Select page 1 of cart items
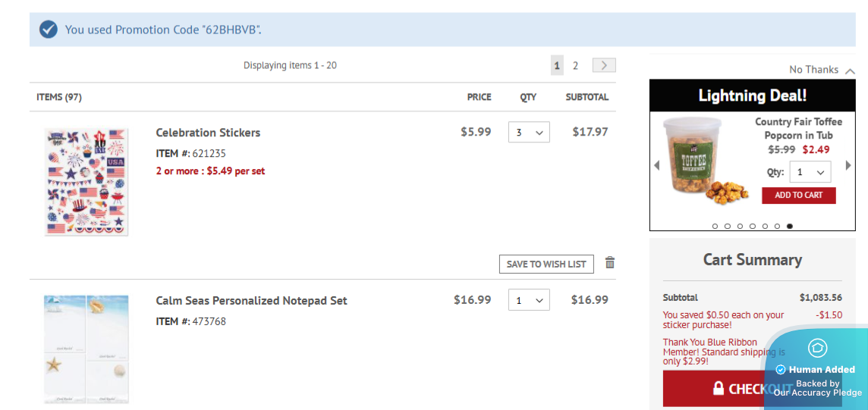 coord(557,66)
